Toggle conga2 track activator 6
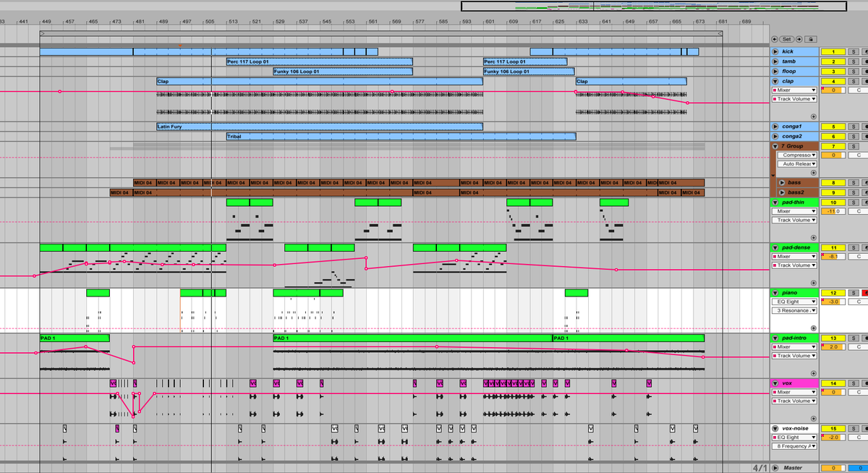 pyautogui.click(x=833, y=137)
